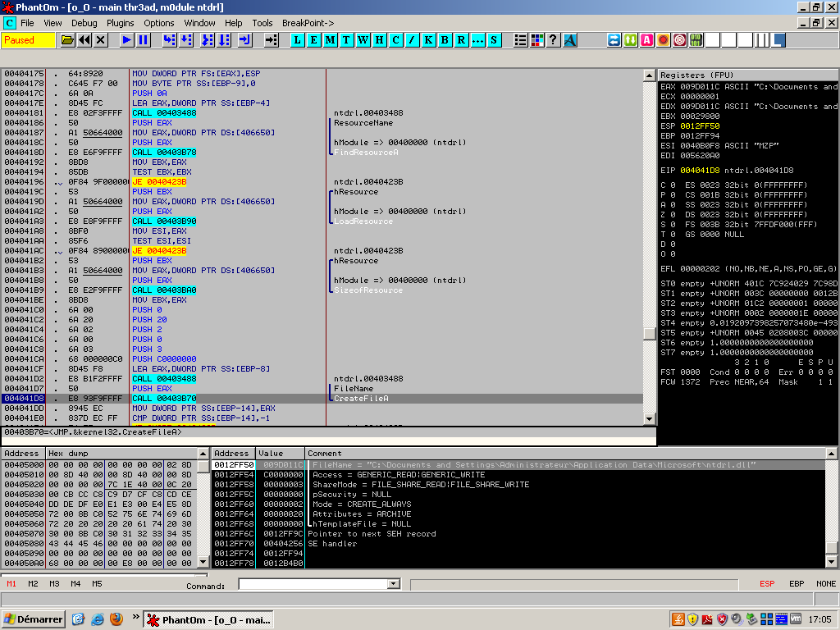
Task: Show Source with S button
Action: point(494,40)
